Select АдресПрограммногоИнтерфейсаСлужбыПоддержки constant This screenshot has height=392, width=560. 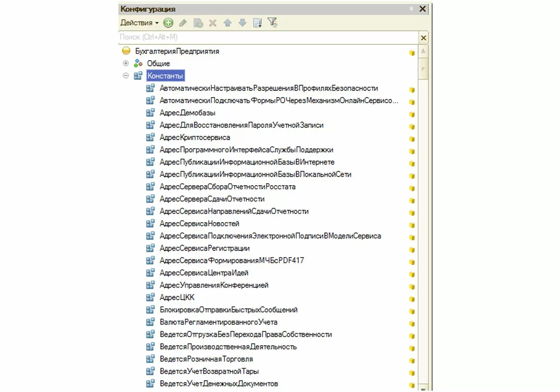pos(246,150)
